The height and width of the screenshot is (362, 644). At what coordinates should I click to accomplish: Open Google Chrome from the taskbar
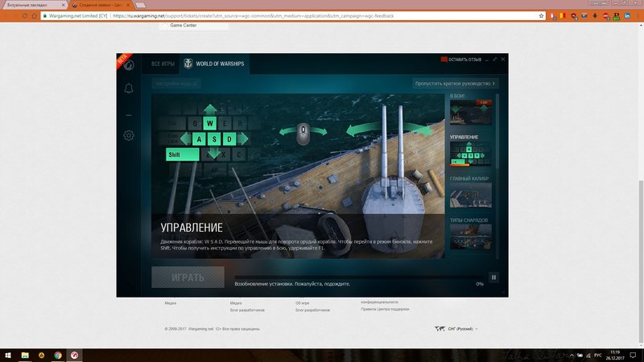(58, 356)
